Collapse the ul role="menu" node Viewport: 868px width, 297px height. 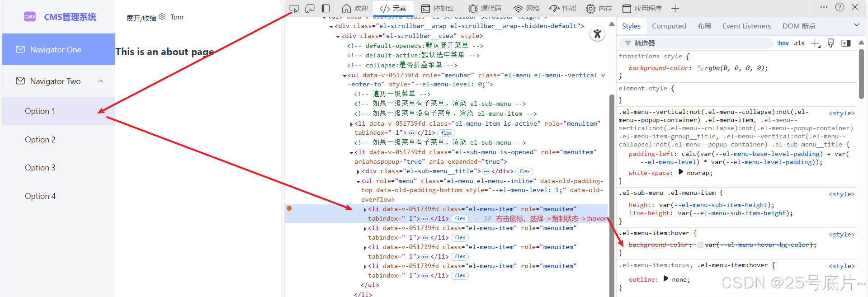358,181
